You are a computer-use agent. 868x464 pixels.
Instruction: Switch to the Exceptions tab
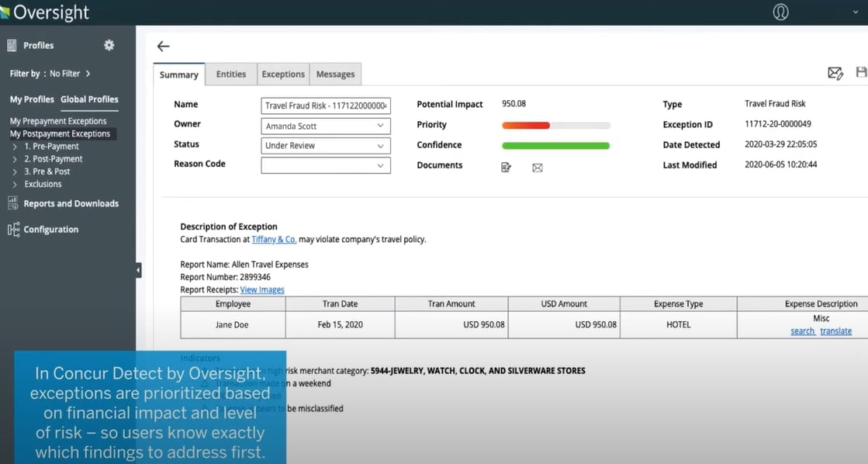click(283, 74)
